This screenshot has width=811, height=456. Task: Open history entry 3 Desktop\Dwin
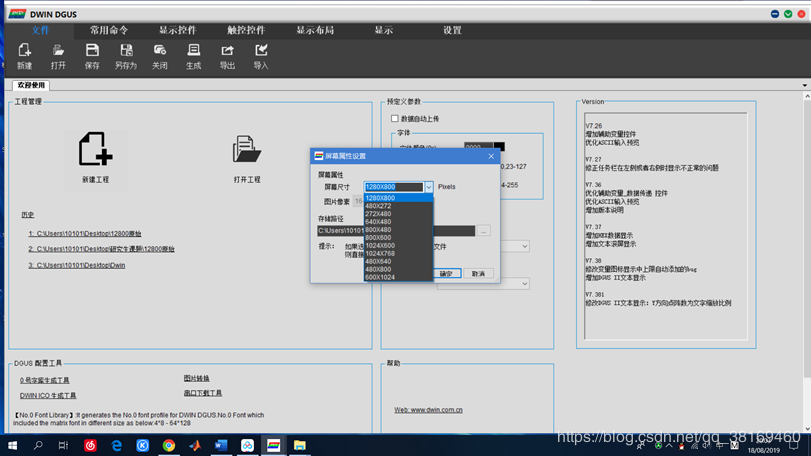click(x=77, y=265)
